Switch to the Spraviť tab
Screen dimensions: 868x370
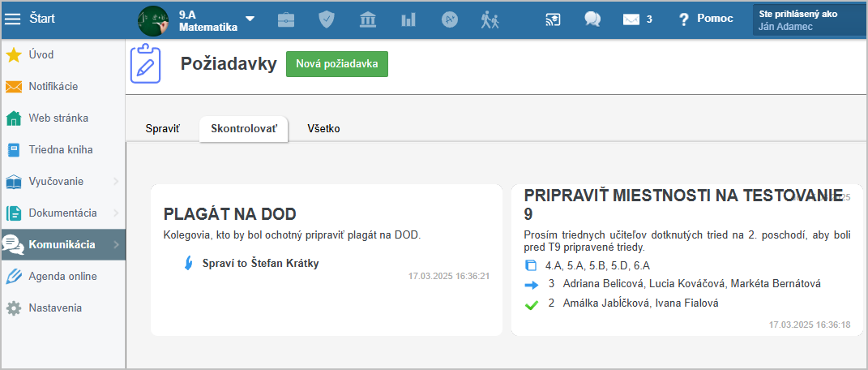click(162, 129)
